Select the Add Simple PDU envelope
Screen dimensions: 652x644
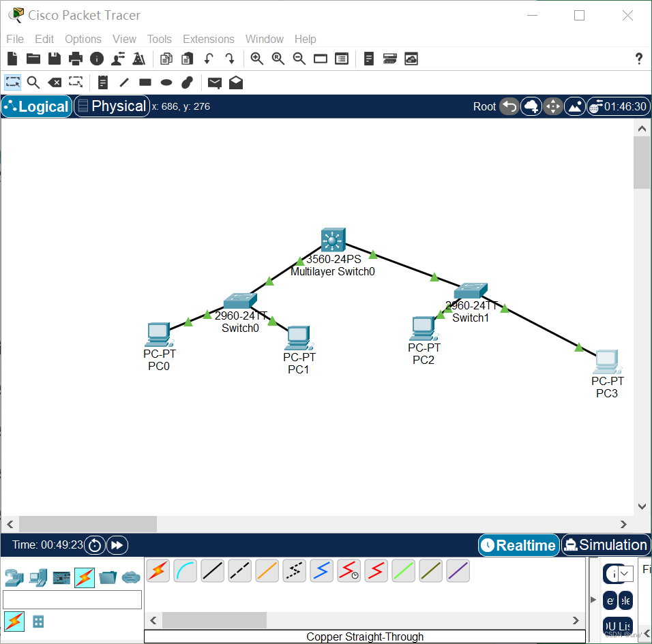point(215,83)
